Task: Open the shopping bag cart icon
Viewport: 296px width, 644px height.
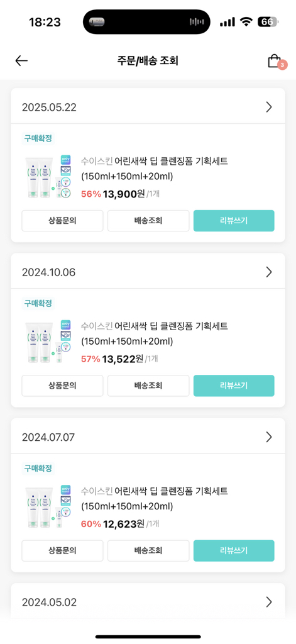Action: (x=274, y=61)
